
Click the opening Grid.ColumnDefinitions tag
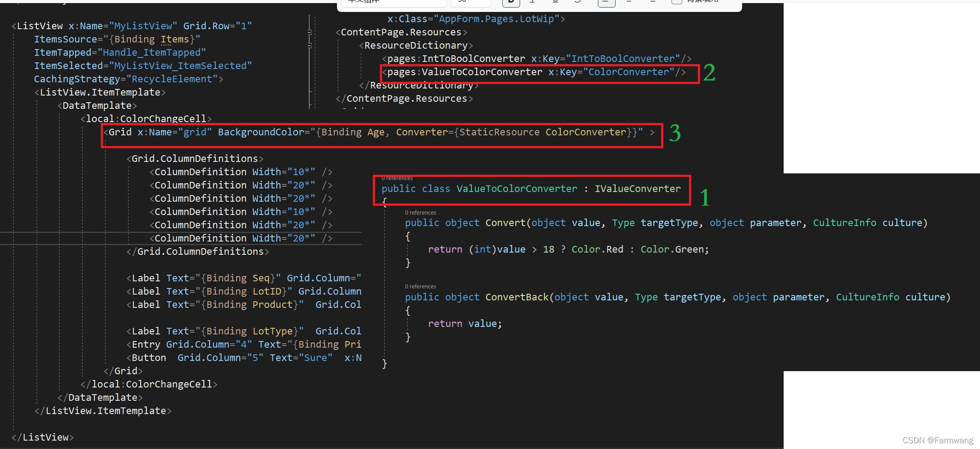[195, 159]
